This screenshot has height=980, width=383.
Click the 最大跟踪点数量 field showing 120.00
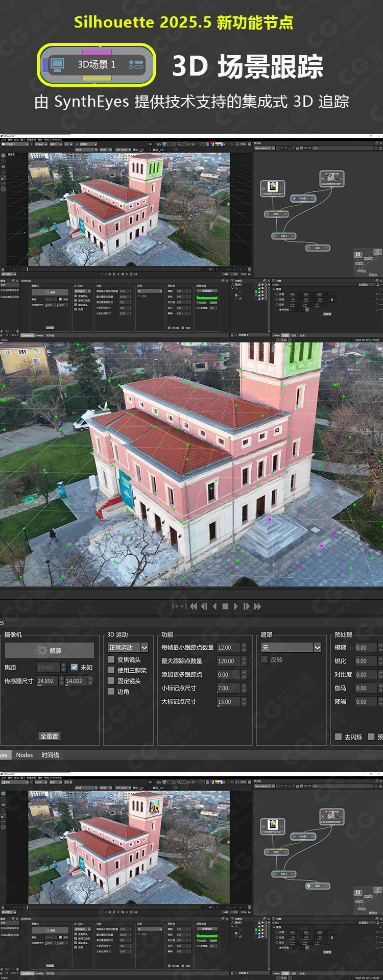(228, 661)
